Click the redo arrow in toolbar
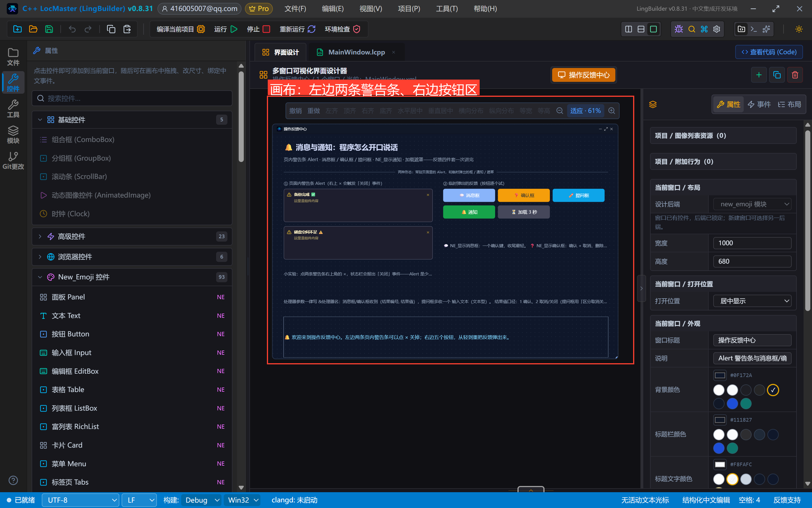The width and height of the screenshot is (812, 508). pos(88,29)
